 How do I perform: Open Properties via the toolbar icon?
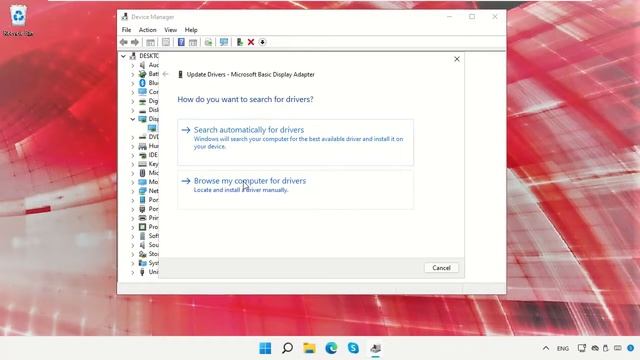click(x=166, y=42)
